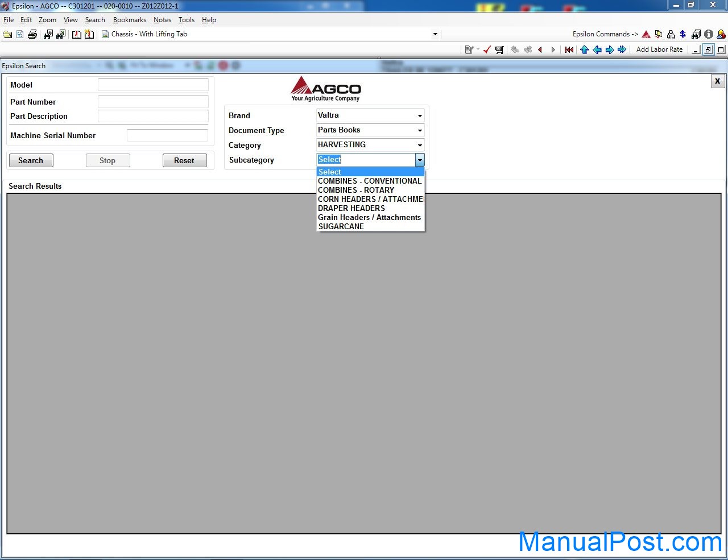The width and height of the screenshot is (728, 560).
Task: Click the binoculars number search icon
Action: pyautogui.click(x=48, y=34)
